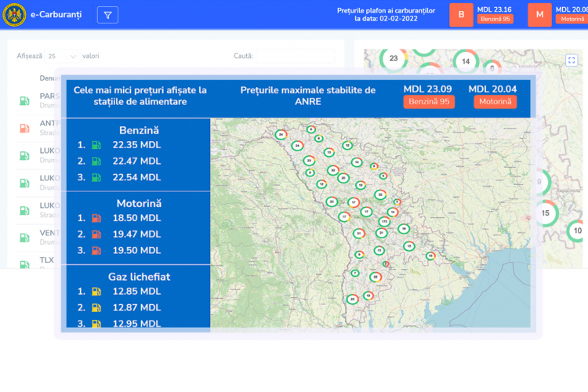The height and width of the screenshot is (392, 588).
Task: Select the Benzină section heading
Action: coord(139,130)
